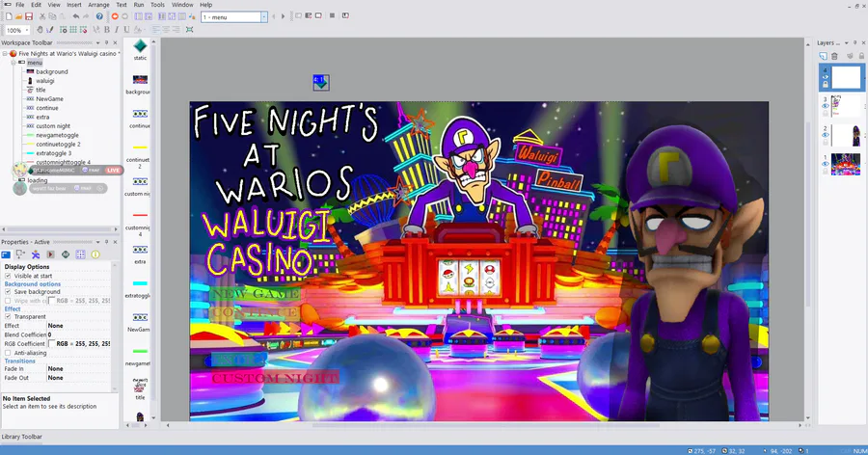Open the Arrange menu

pyautogui.click(x=98, y=5)
